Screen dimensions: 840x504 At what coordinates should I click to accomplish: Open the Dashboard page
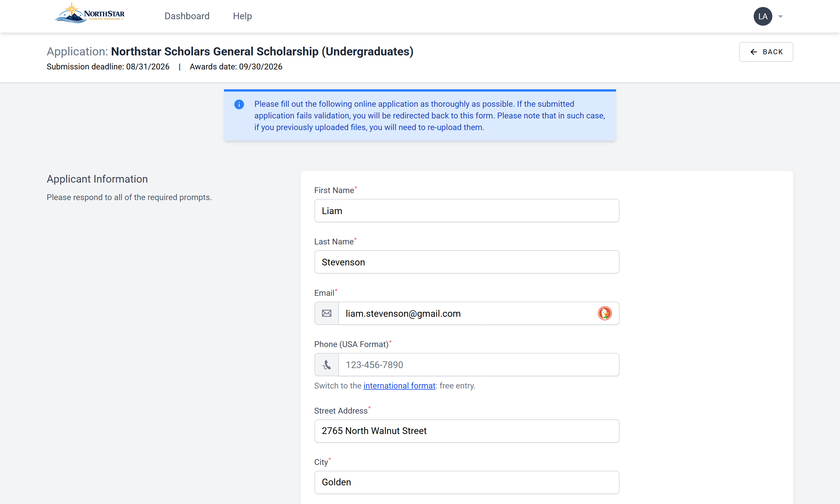pyautogui.click(x=187, y=16)
